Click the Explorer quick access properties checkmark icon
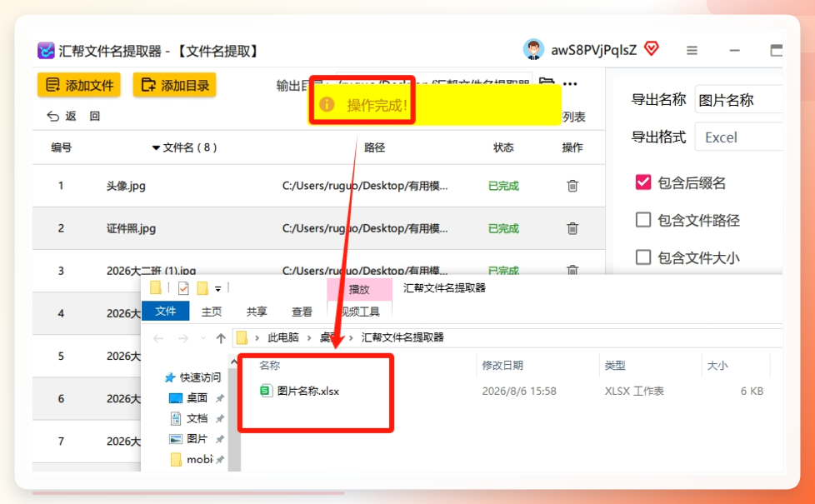This screenshot has height=504, width=815. point(183,288)
